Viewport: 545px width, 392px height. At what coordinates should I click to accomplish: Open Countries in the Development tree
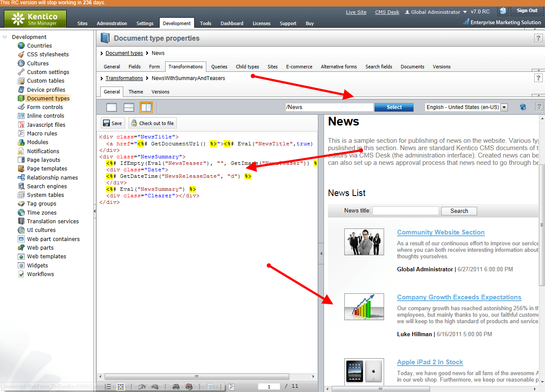(x=39, y=45)
